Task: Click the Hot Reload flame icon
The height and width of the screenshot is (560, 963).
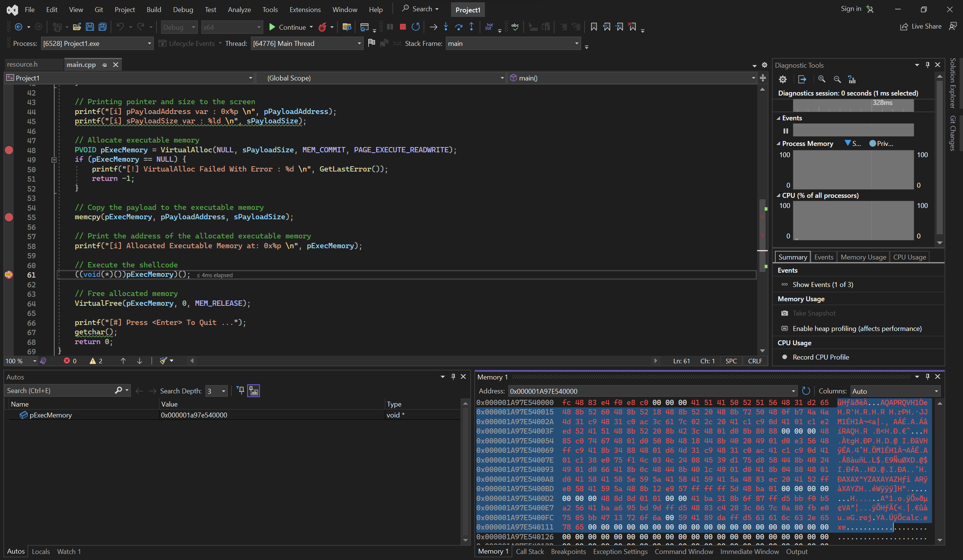Action: [x=323, y=27]
